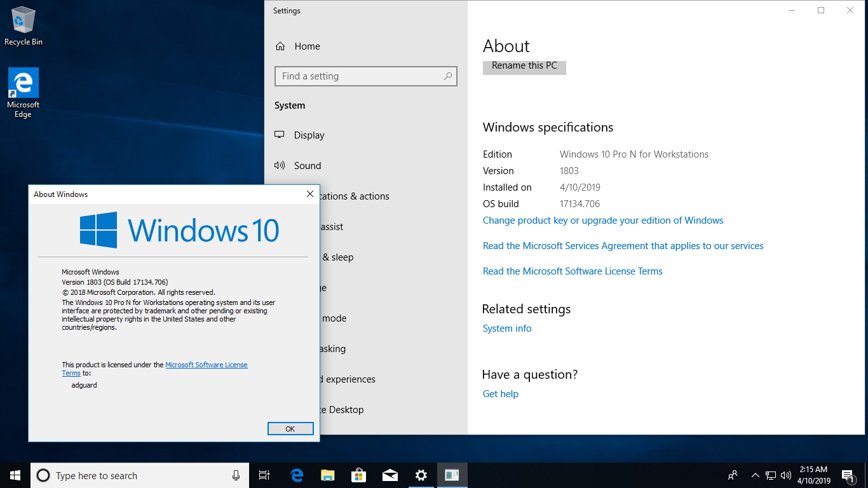Click the Cortana circle icon
This screenshot has height=488, width=868.
pyautogui.click(x=43, y=475)
